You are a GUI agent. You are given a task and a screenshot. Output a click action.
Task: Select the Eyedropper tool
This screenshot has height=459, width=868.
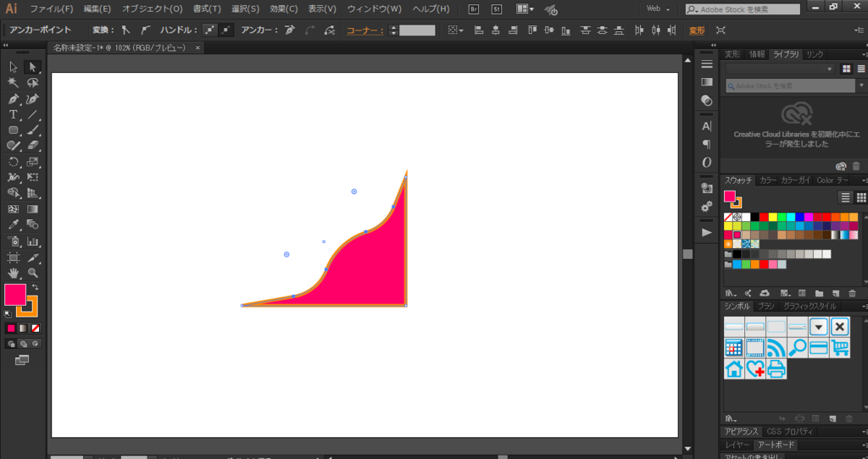click(14, 224)
